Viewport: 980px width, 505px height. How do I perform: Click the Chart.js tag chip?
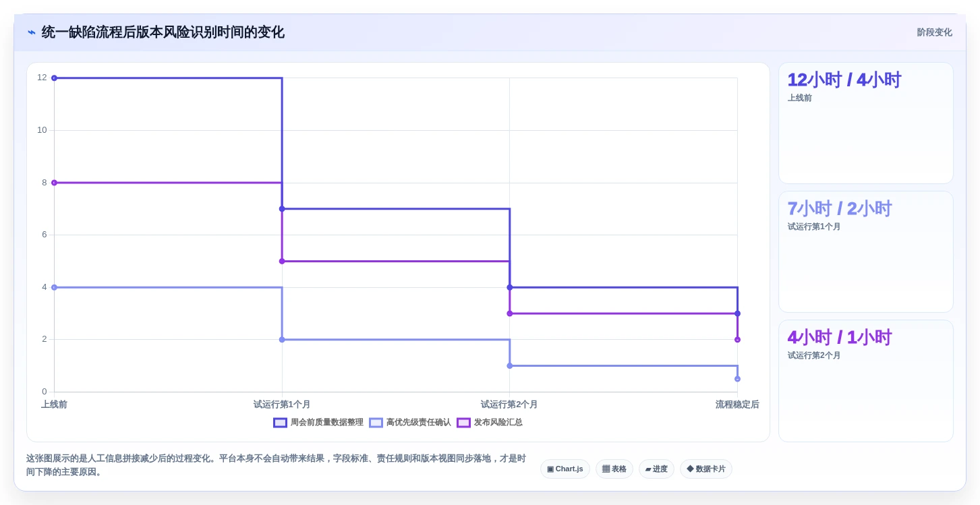(x=565, y=469)
